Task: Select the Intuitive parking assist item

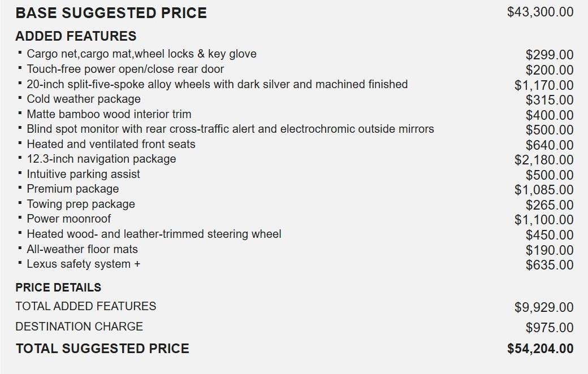Action: (83, 174)
